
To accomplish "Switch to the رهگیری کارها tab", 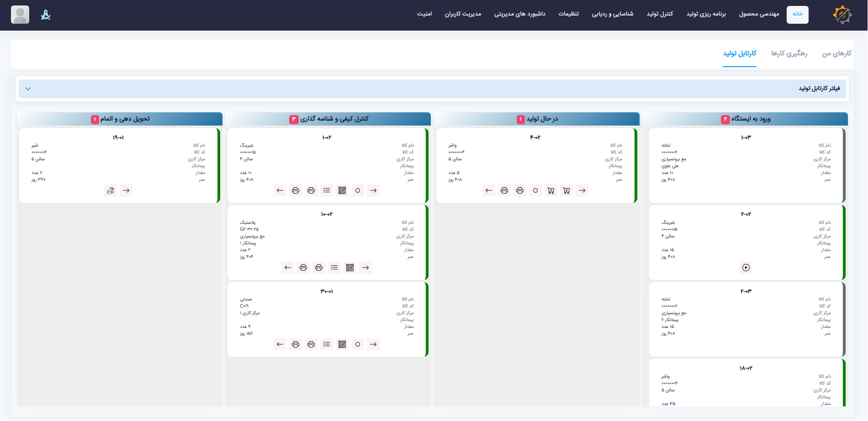I will 789,53.
